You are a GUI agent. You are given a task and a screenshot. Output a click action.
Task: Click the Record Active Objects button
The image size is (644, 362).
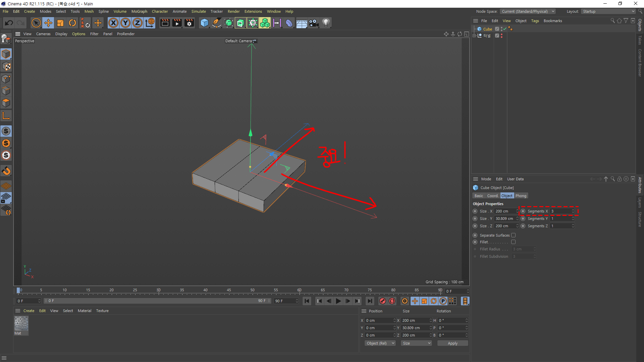point(383,301)
